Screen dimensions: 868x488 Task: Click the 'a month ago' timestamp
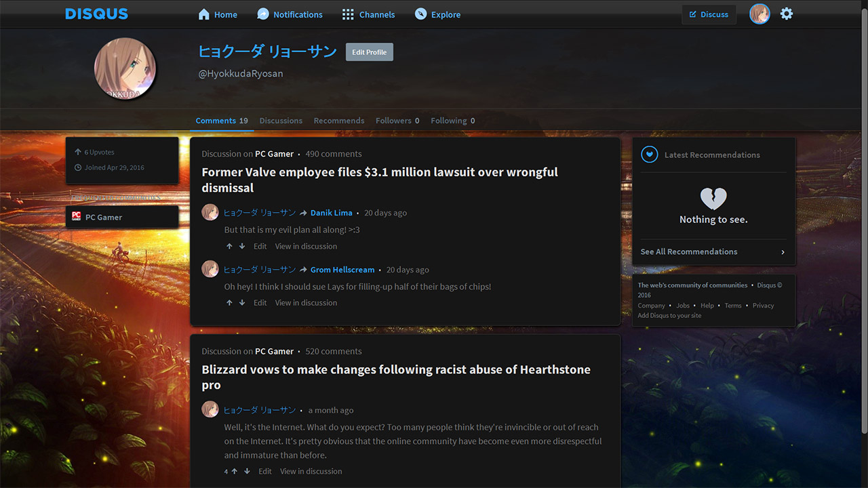[x=331, y=410]
